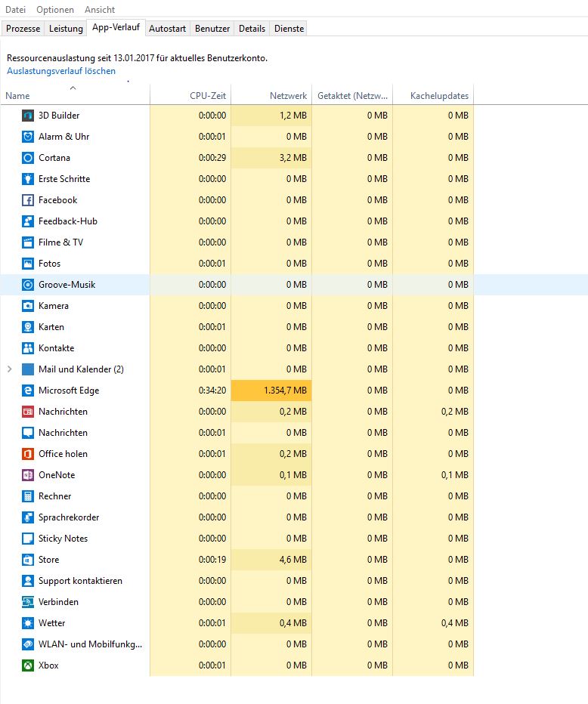Select the Feedback-Hub icon
The height and width of the screenshot is (704, 588).
coord(28,221)
